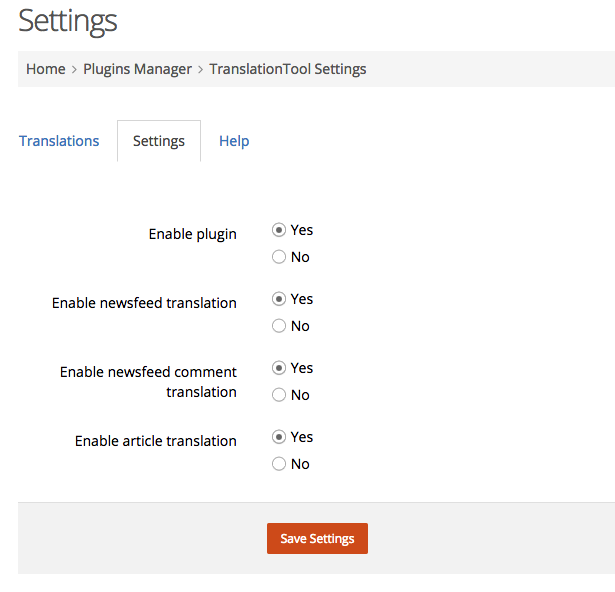Choose Yes for newsfeed comment translation

[x=279, y=368]
